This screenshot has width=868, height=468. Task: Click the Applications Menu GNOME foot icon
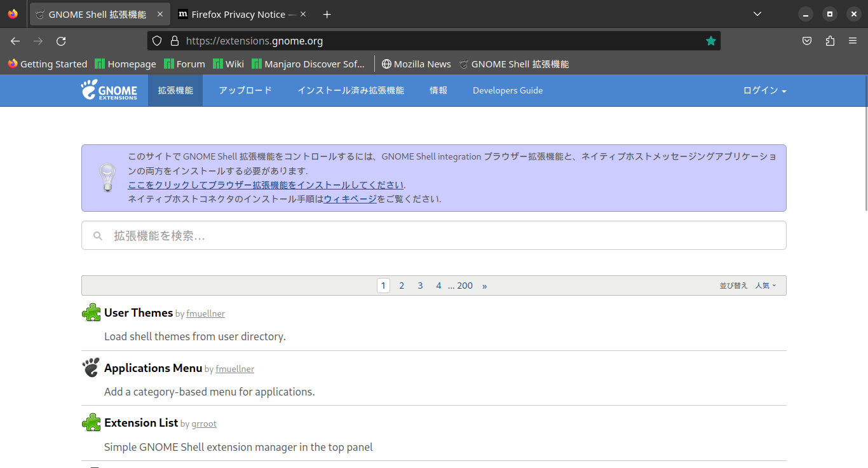pos(92,368)
